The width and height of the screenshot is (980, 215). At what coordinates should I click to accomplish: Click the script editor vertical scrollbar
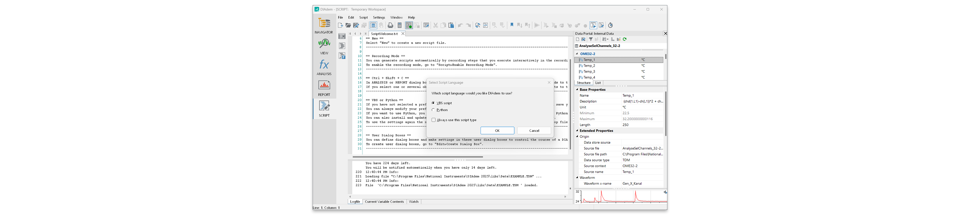pos(570,104)
